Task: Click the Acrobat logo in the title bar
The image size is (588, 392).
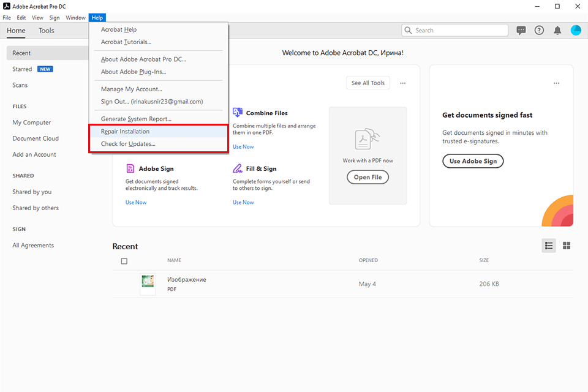Action: pyautogui.click(x=6, y=6)
